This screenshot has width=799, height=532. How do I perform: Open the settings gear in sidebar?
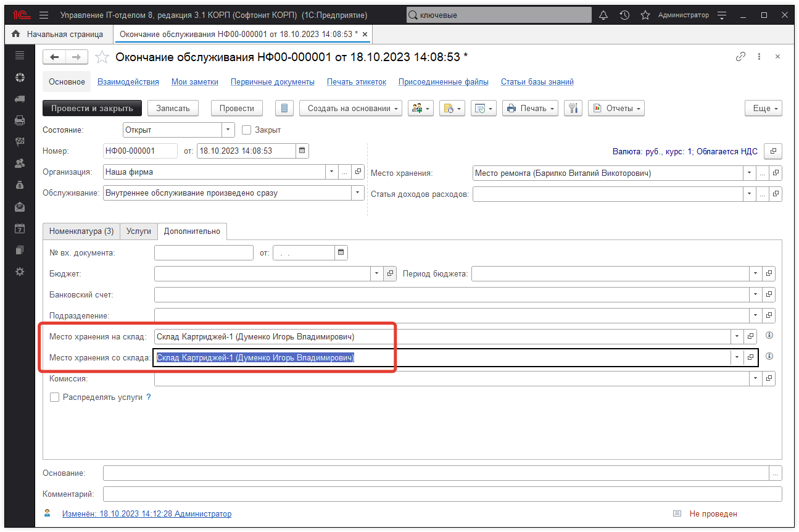tap(20, 272)
